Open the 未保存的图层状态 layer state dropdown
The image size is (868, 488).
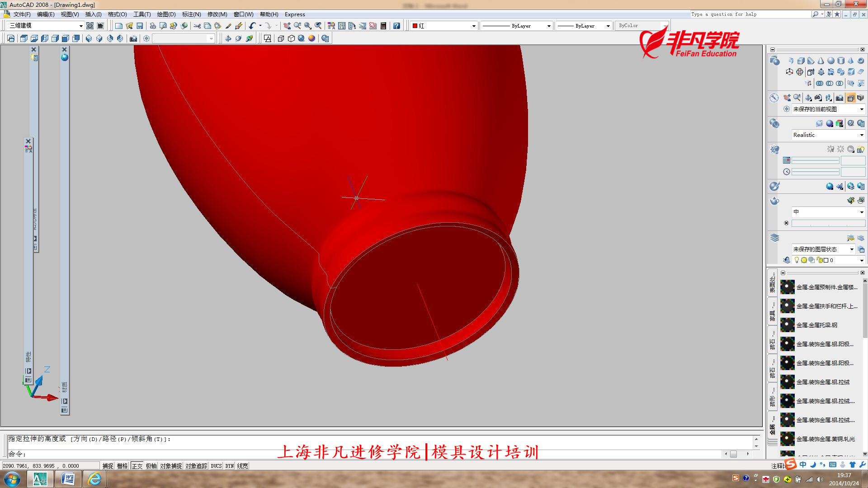823,249
